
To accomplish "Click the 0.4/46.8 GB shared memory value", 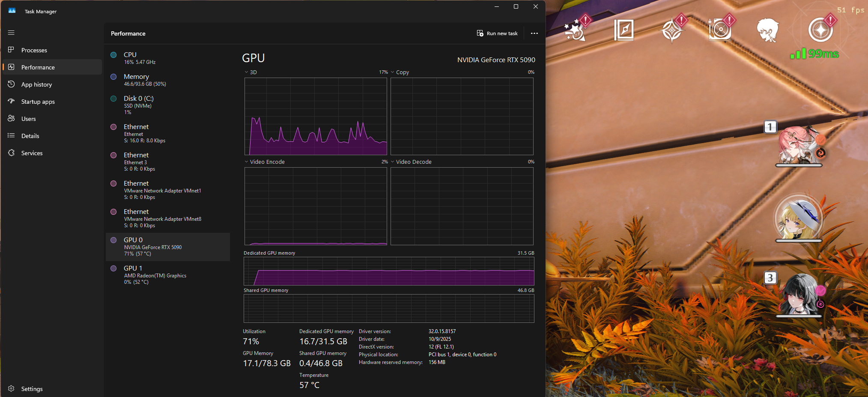I will point(321,364).
